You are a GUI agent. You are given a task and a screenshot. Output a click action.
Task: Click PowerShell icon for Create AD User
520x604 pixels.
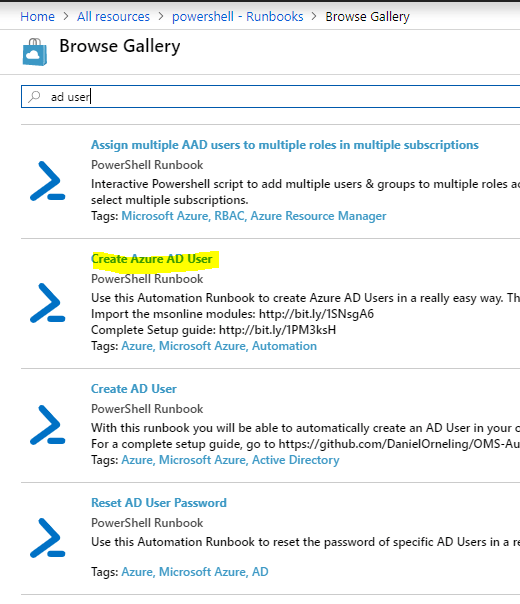[x=47, y=425]
